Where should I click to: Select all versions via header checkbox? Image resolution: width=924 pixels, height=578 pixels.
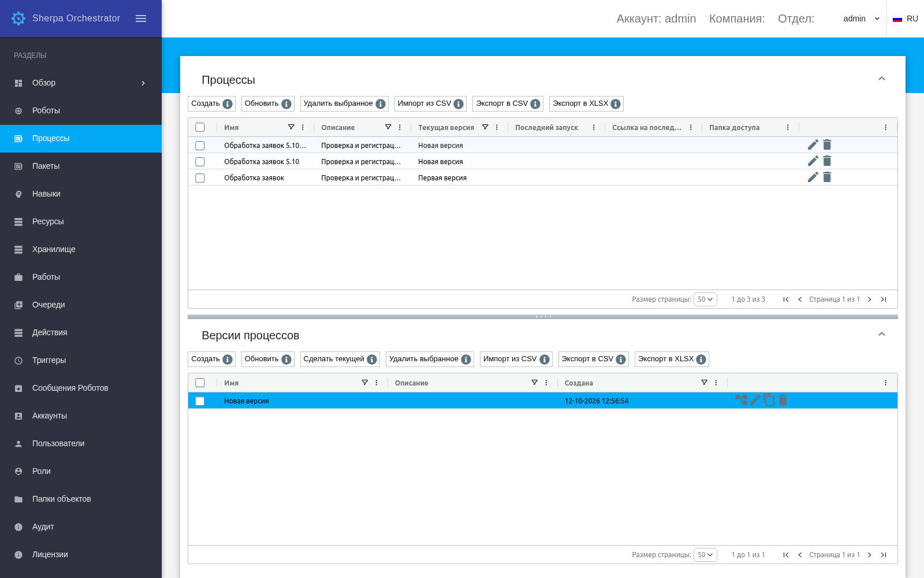point(200,383)
